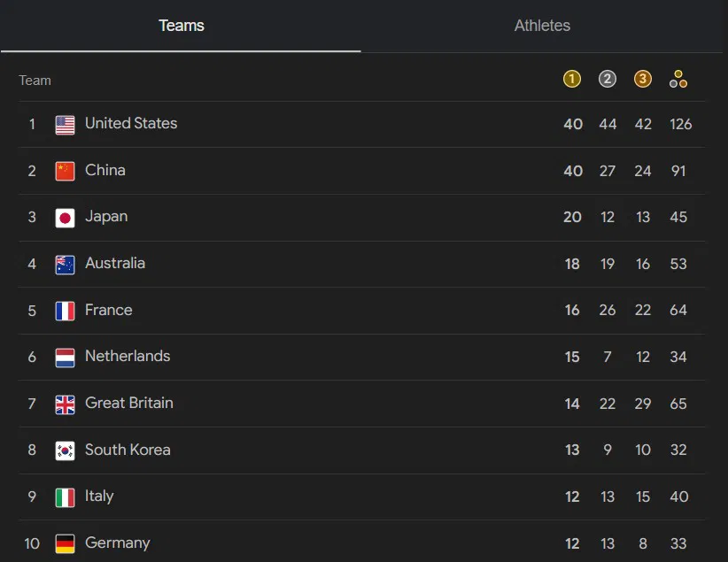Click the South Korea flag icon
Screen dimensions: 728x562
(x=65, y=450)
